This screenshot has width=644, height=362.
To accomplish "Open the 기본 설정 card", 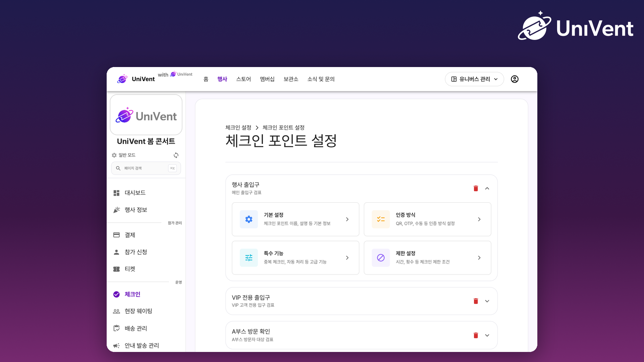I will click(x=296, y=219).
